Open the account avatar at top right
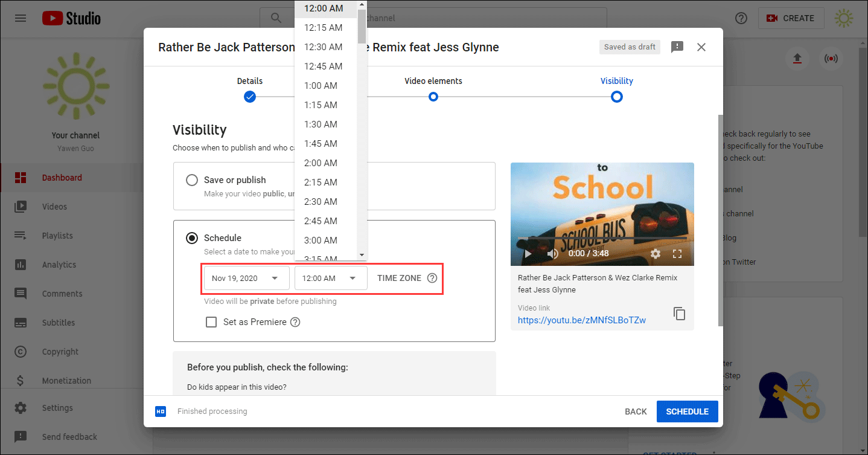868x455 pixels. (x=844, y=18)
